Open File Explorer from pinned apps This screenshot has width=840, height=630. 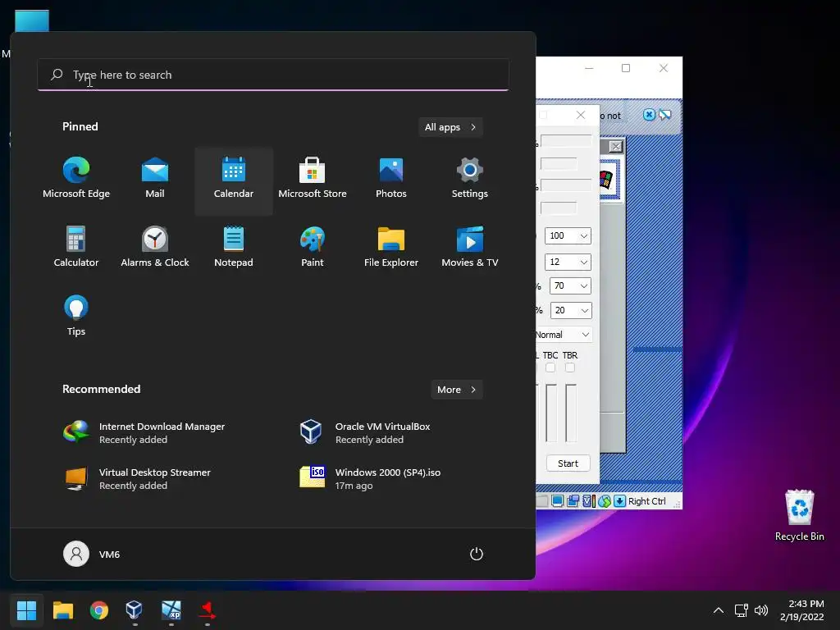391,248
